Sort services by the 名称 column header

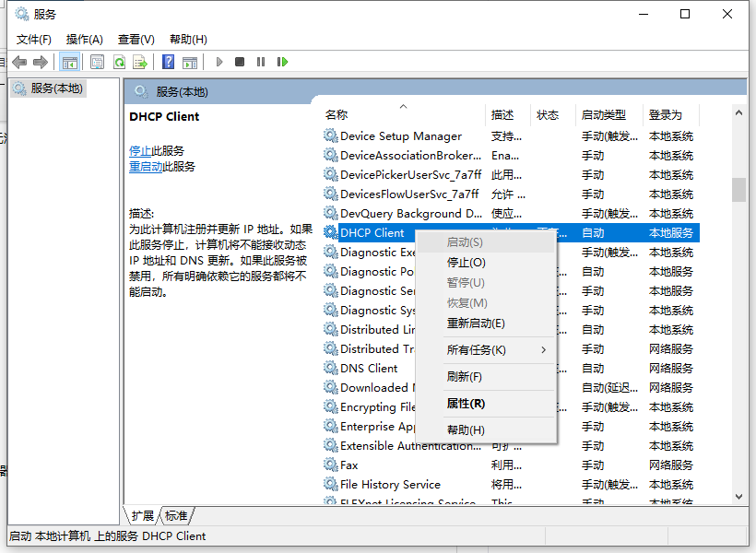pos(337,115)
